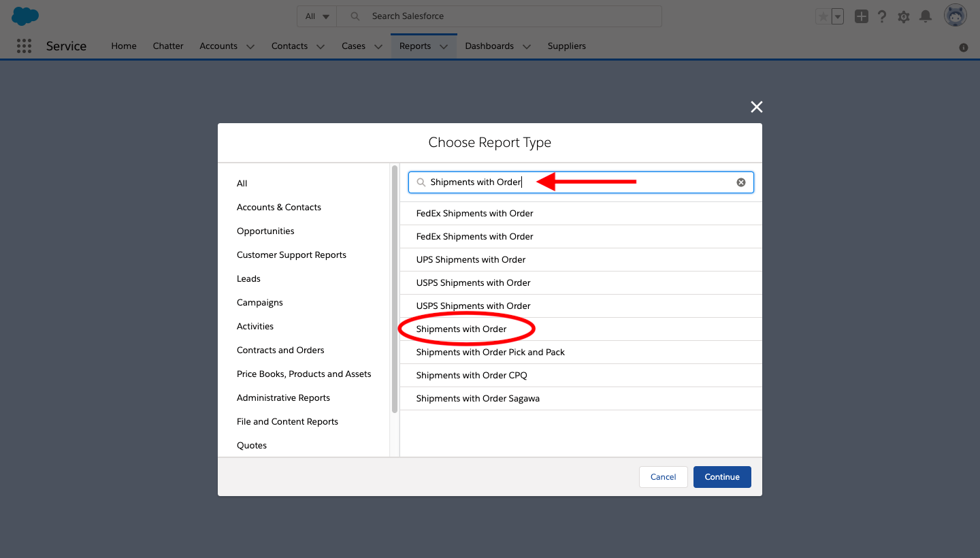
Task: Select the All report category
Action: tap(242, 184)
